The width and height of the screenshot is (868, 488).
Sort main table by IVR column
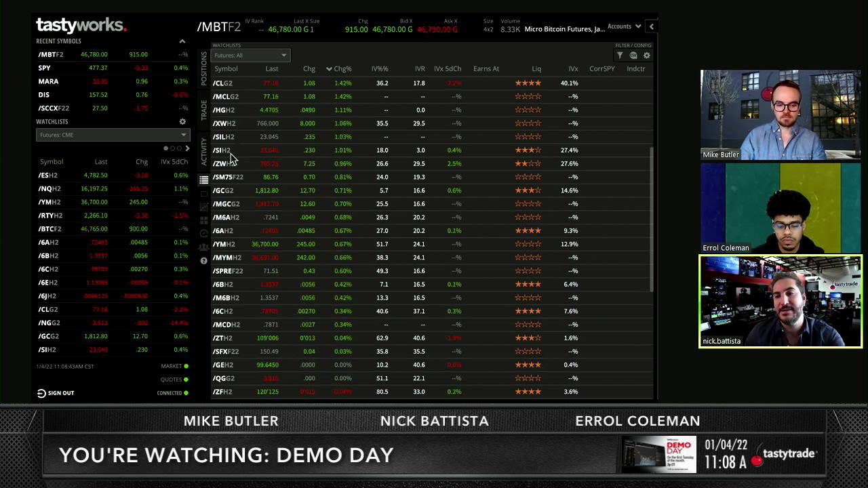[420, 69]
